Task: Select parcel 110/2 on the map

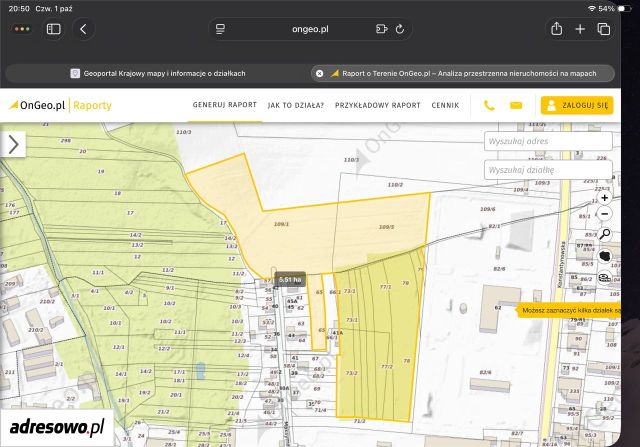Action: point(395,185)
